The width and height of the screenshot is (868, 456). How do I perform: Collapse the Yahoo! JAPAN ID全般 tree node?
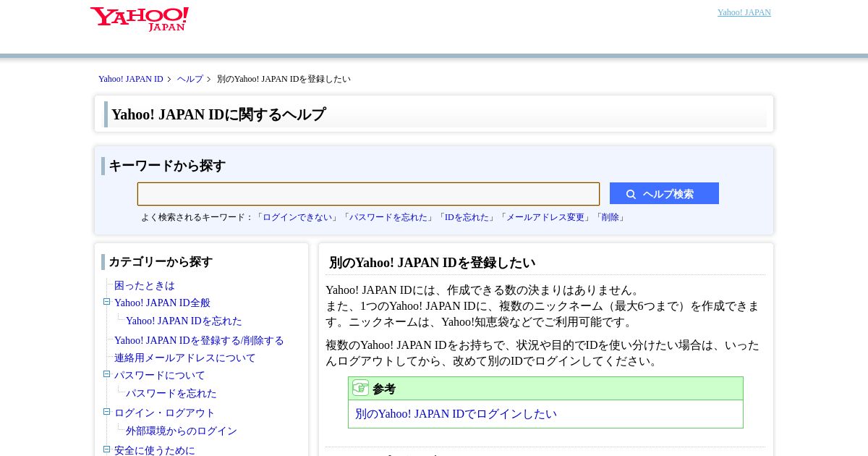(106, 302)
